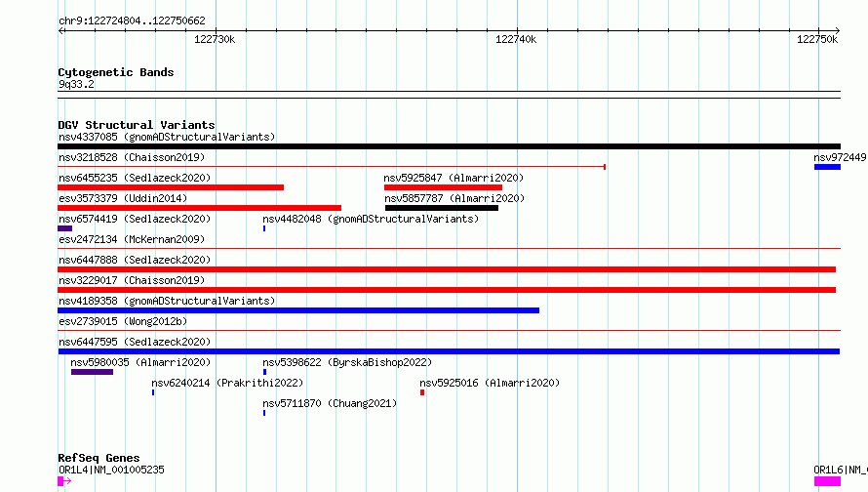Click the 122750k ruler tick label
This screenshot has height=492, width=868.
[817, 39]
